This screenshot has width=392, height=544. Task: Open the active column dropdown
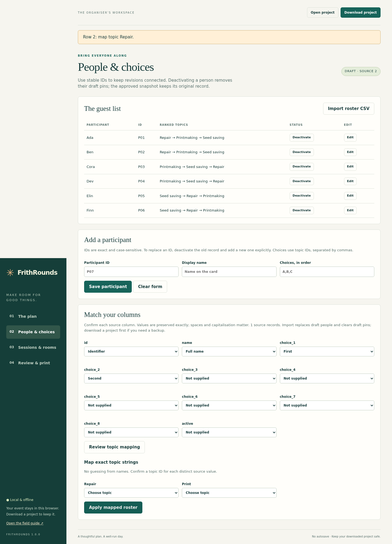229,432
